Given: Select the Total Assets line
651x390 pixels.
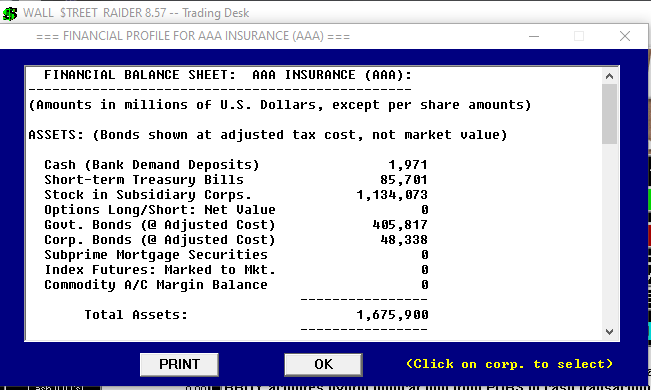Looking at the screenshot, I should [256, 315].
